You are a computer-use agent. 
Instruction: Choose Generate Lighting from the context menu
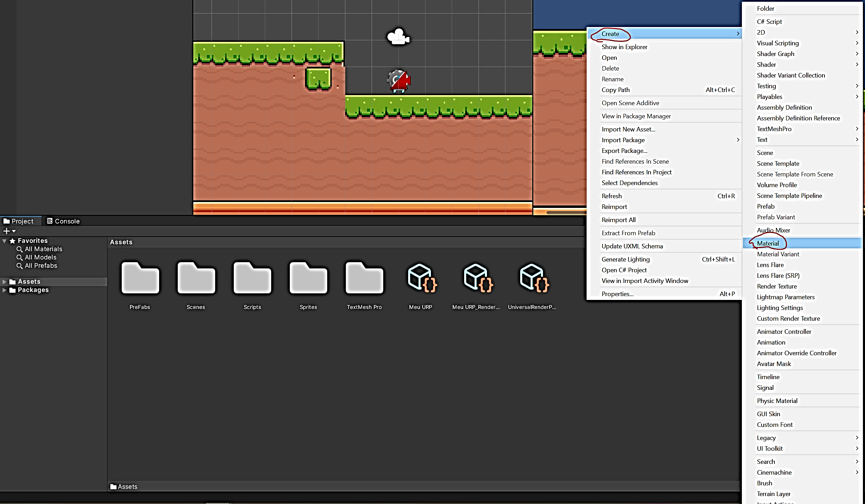(626, 259)
